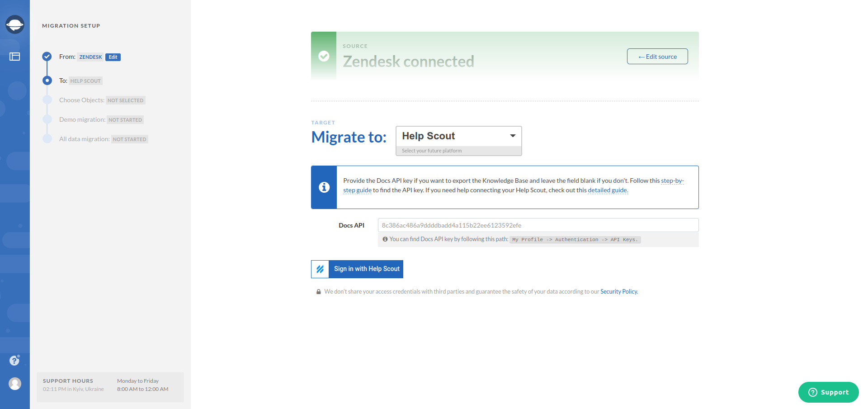Click the Edit source button
Viewport: 868px width, 409px height.
[657, 57]
